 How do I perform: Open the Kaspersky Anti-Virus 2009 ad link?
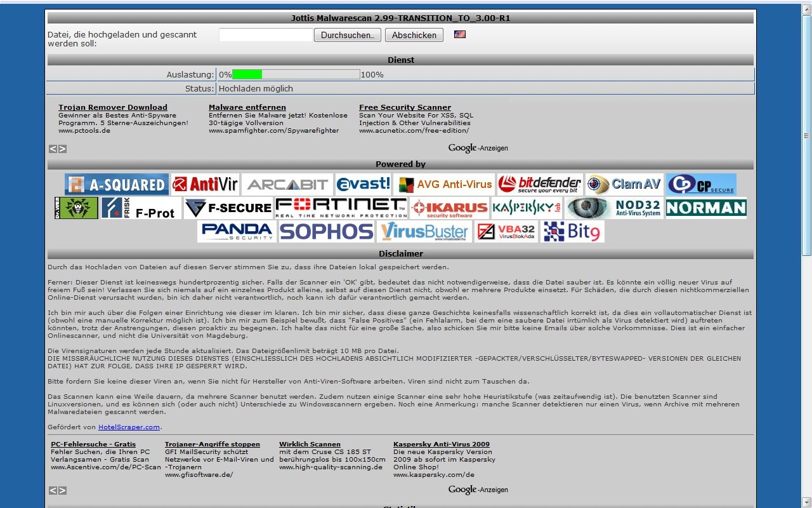click(x=442, y=444)
